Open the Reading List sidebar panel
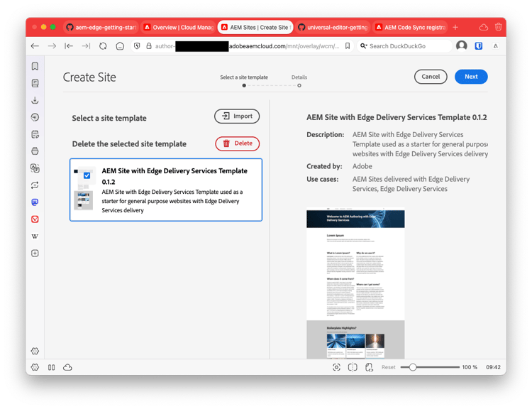Screen dimensions: 532x409 (x=35, y=83)
